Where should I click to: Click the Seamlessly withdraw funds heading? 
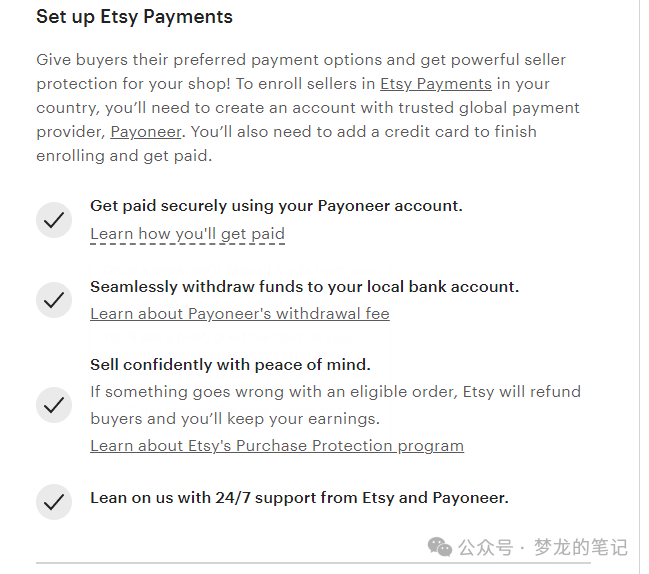(305, 287)
